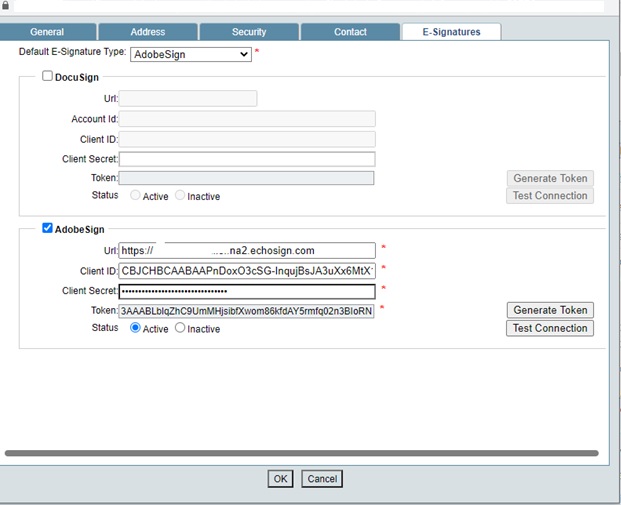Click the DocuSign Url field
This screenshot has height=505, width=621.
(188, 99)
